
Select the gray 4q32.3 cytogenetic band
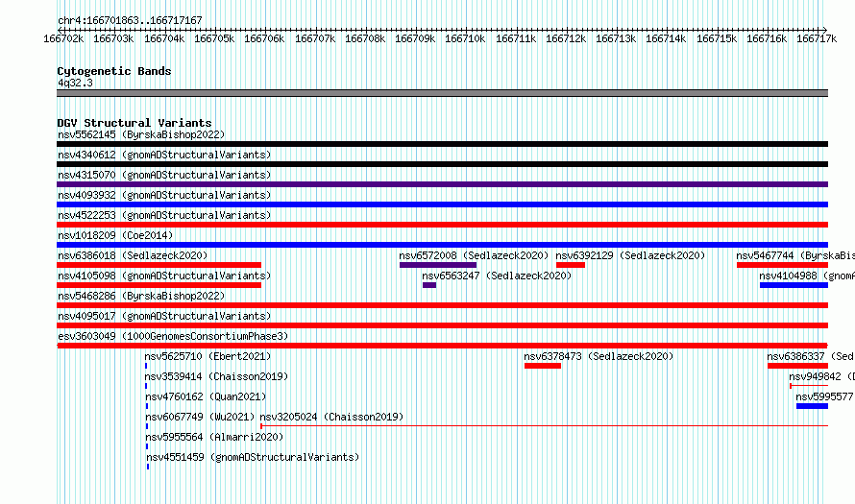click(442, 93)
